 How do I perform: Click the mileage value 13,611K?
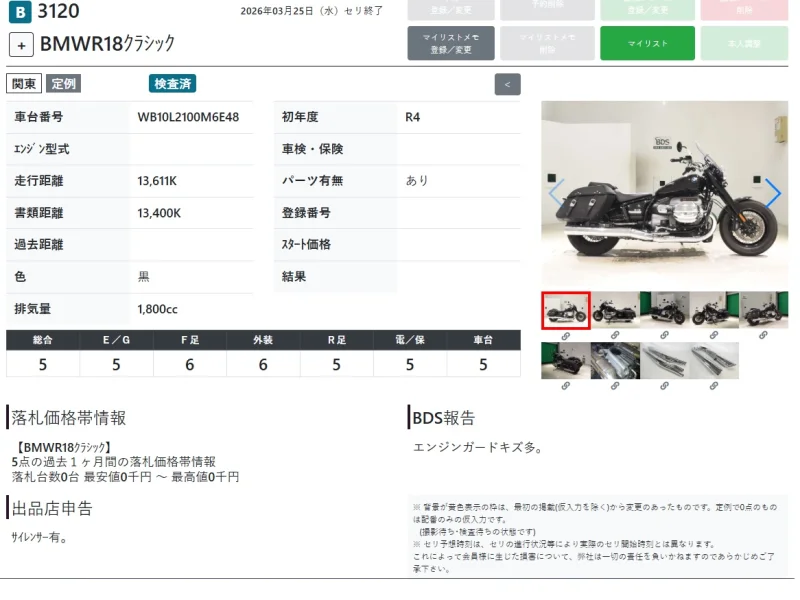click(157, 181)
